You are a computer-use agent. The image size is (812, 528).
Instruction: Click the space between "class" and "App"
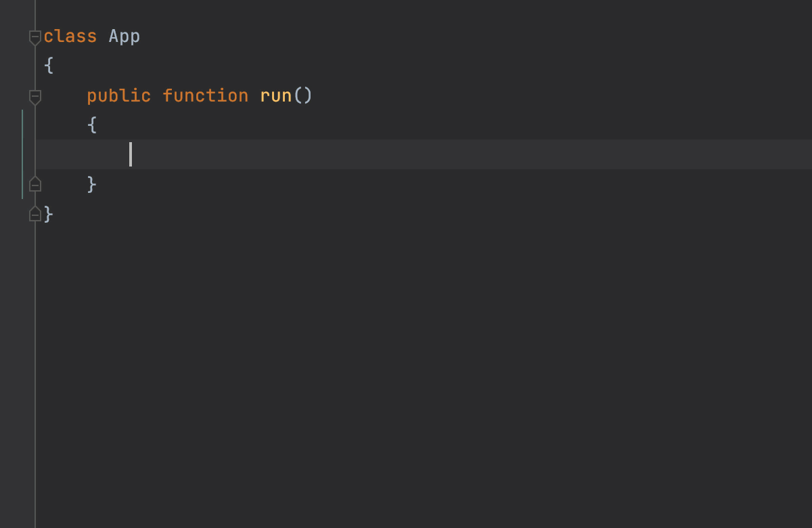click(103, 37)
